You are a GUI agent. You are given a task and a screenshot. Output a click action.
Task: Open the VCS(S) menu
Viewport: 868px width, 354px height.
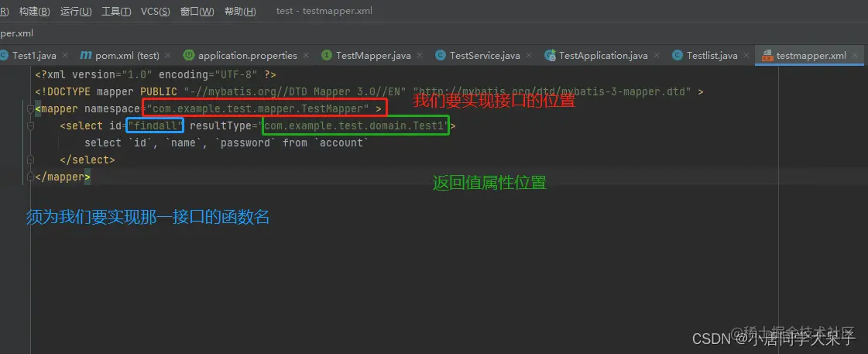click(156, 11)
